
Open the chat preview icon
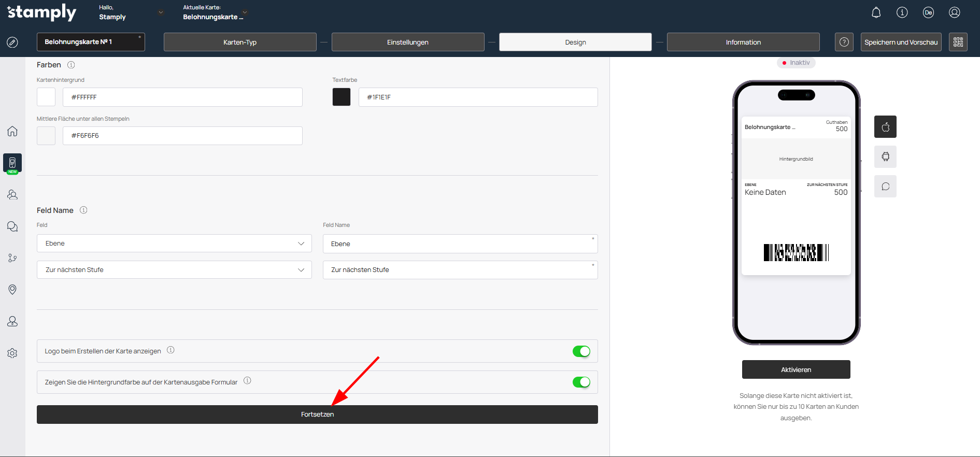coord(885,187)
